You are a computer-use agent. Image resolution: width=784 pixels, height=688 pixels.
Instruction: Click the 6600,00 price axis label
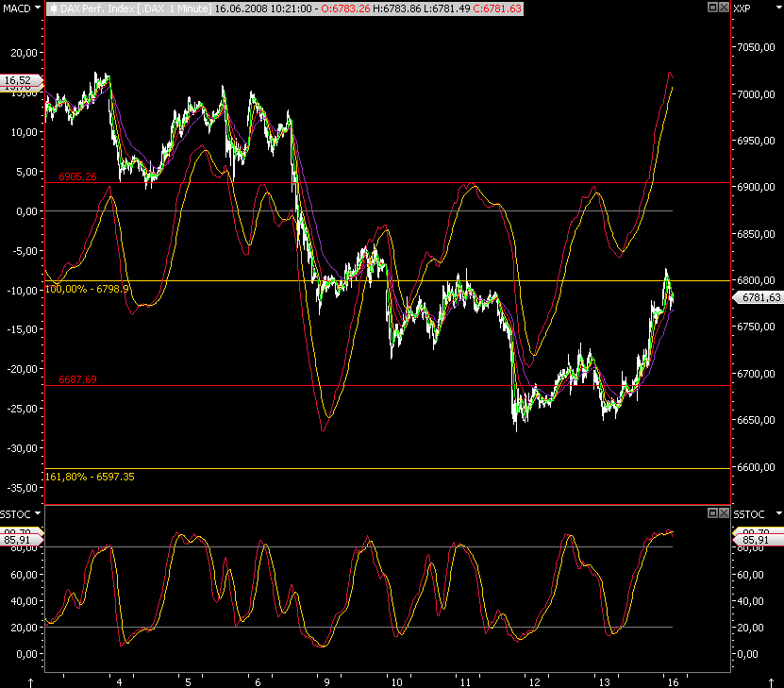(756, 467)
